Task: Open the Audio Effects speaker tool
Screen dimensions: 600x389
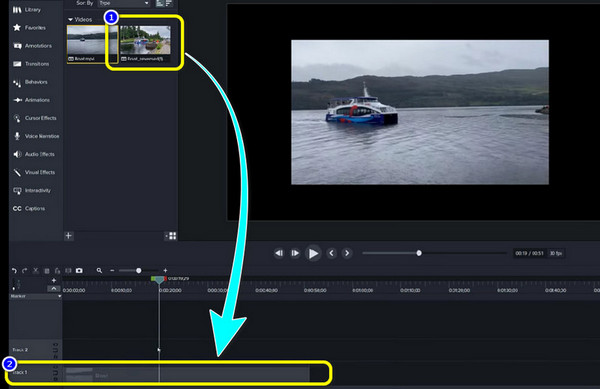Action: [34, 154]
